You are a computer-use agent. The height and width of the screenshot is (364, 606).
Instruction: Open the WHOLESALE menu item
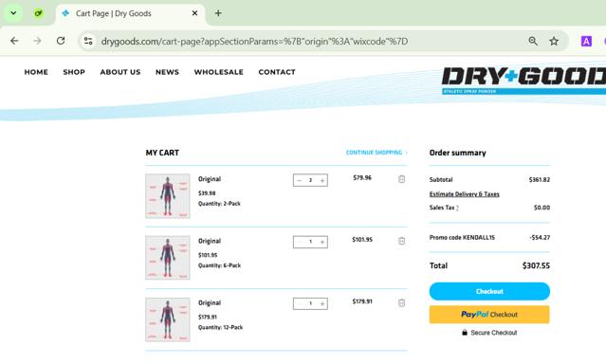pos(219,72)
